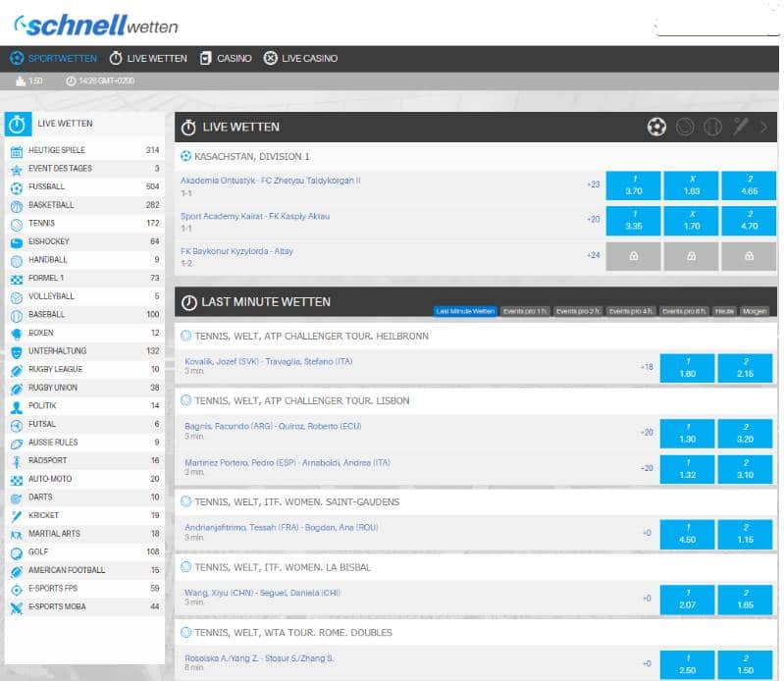784x681 pixels.
Task: Bet on Kovalik at odds 1.80
Action: (x=688, y=368)
